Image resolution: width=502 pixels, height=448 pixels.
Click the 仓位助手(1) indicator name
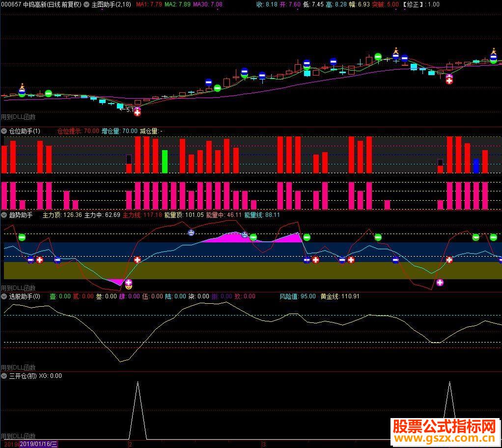25,131
